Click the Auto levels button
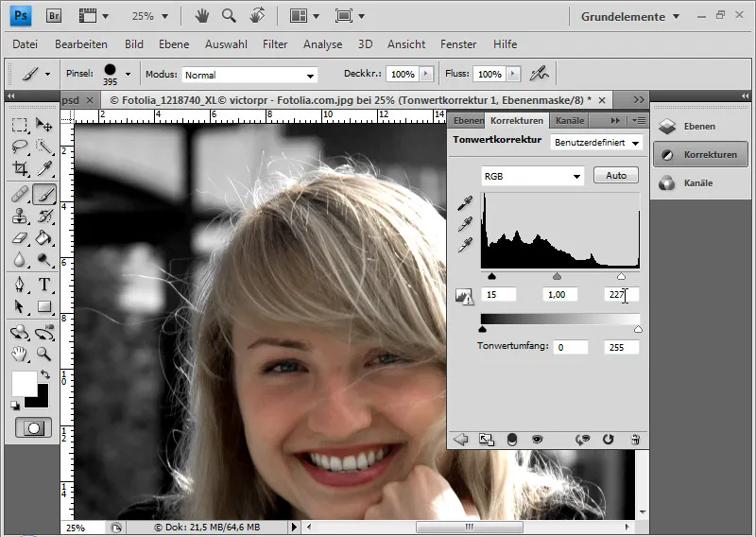The width and height of the screenshot is (756, 537). [x=616, y=175]
